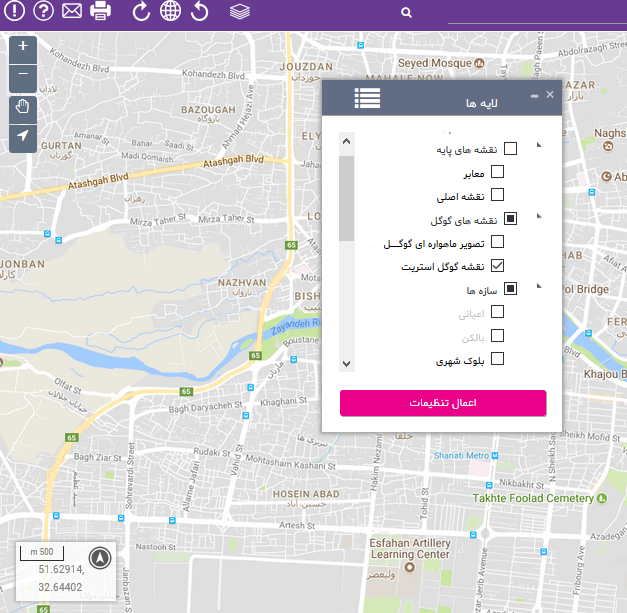Click the layer list scroll up arrow
Screen dimensions: 627x613
[347, 141]
